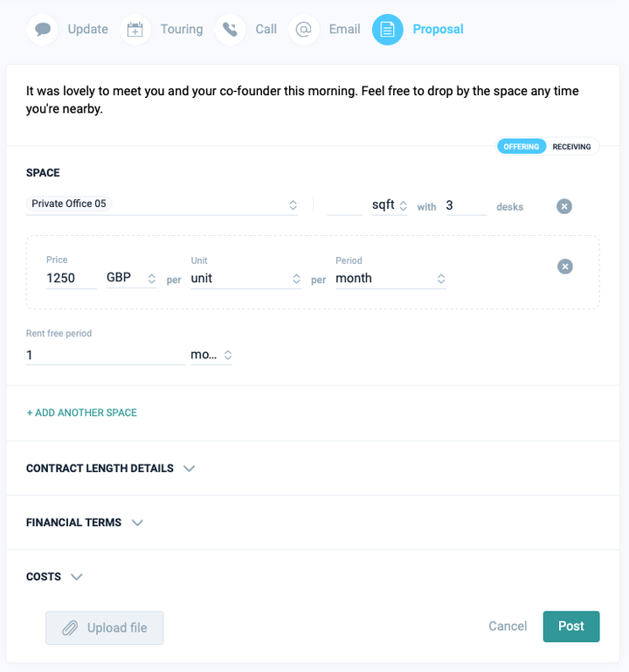
Task: Click the paperclip icon on Upload file
Action: click(70, 627)
